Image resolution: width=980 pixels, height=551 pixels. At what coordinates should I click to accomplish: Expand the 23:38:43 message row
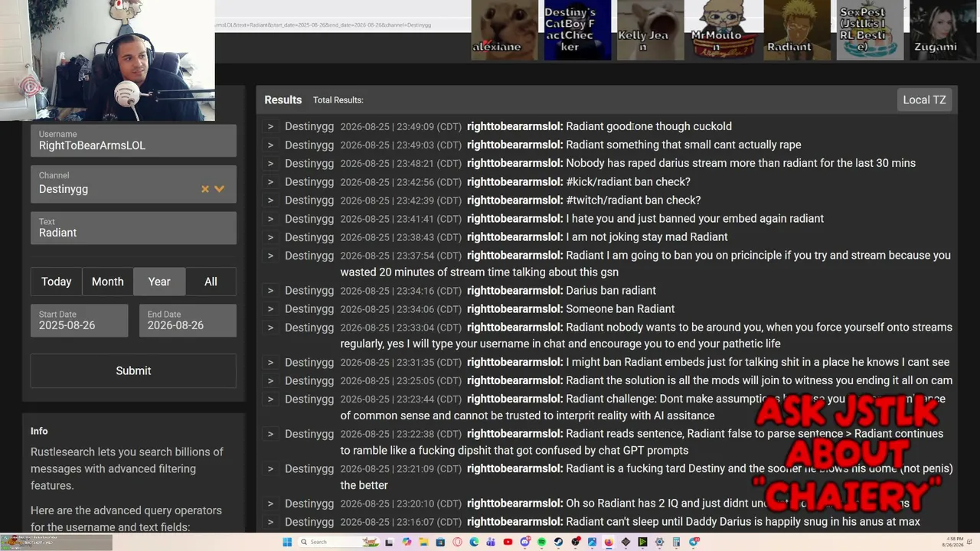270,236
